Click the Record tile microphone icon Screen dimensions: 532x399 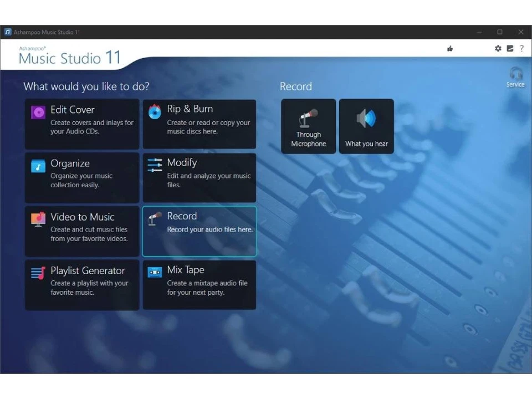155,218
